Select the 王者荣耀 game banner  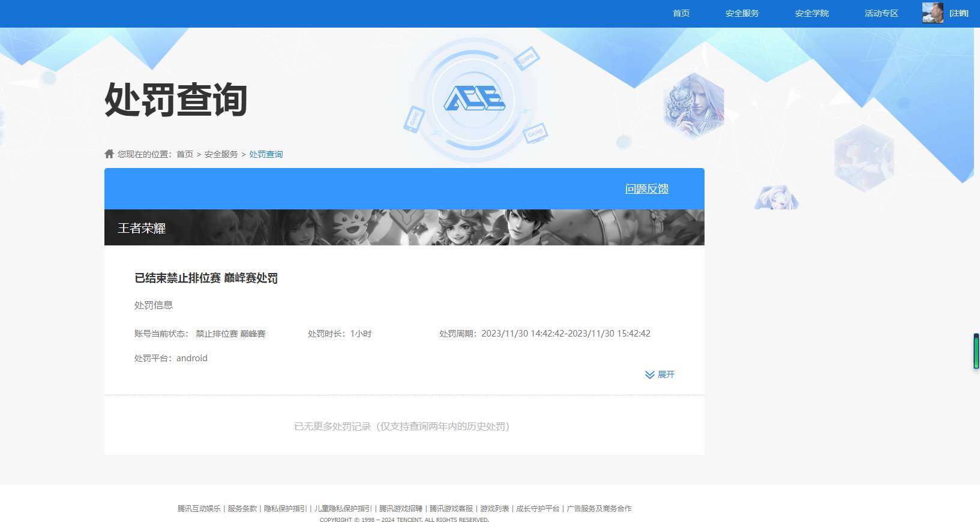(404, 227)
